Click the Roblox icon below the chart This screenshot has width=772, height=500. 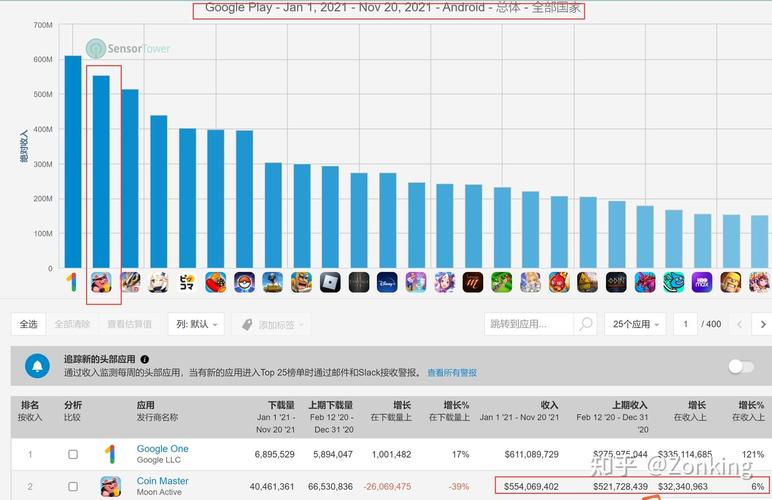330,282
